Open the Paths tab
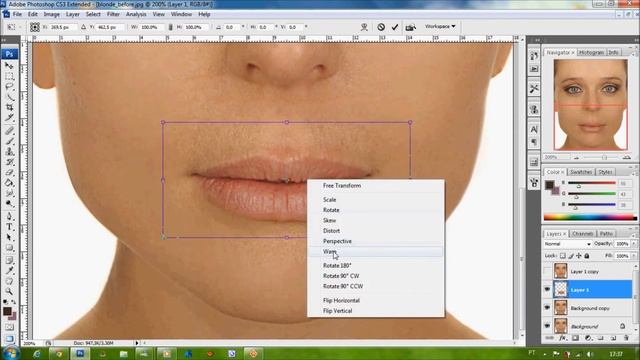 point(606,234)
